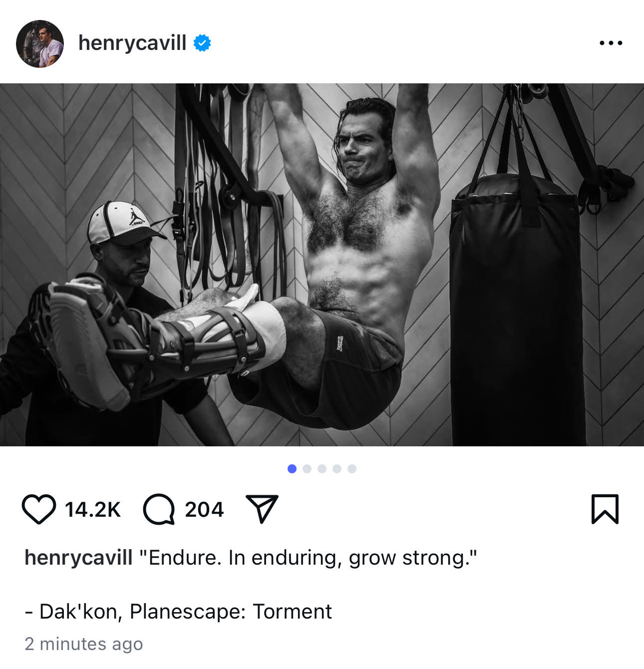Viewport: 644px width, 669px height.
Task: Open the 204 comments count
Action: coord(204,510)
